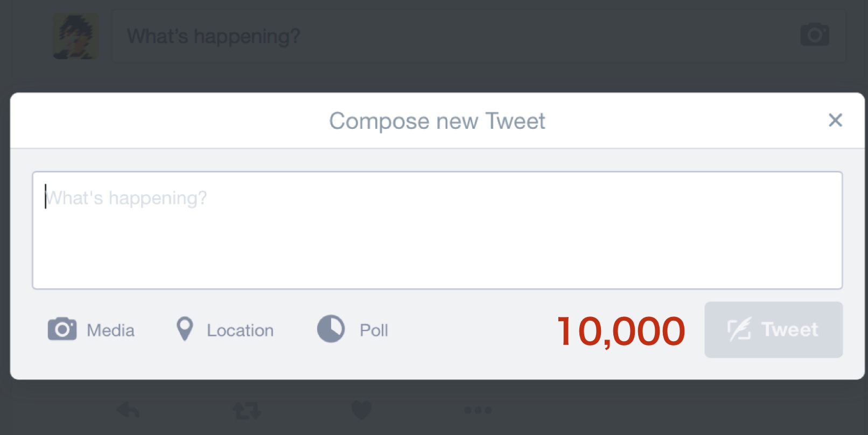Select the Media camera icon
Image resolution: width=868 pixels, height=435 pixels.
(x=62, y=329)
